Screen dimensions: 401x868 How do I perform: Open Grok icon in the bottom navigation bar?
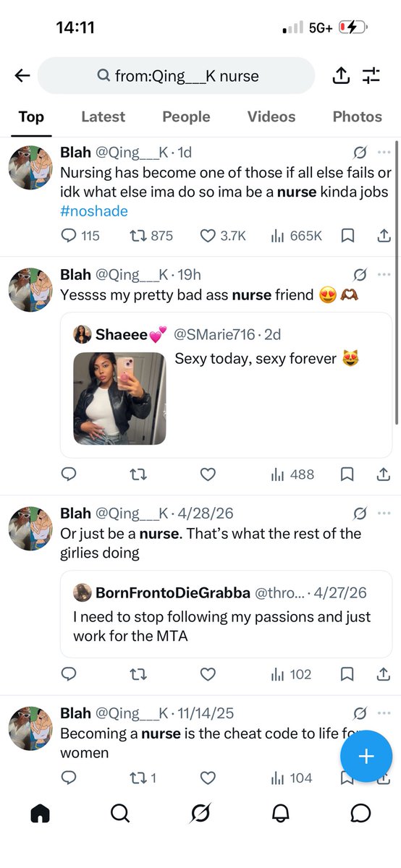(x=200, y=814)
